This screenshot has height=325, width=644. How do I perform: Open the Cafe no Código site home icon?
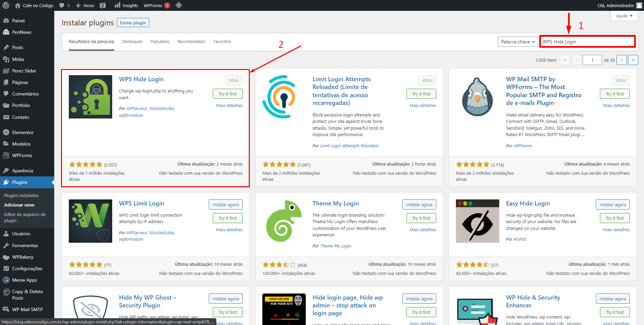[x=18, y=5]
